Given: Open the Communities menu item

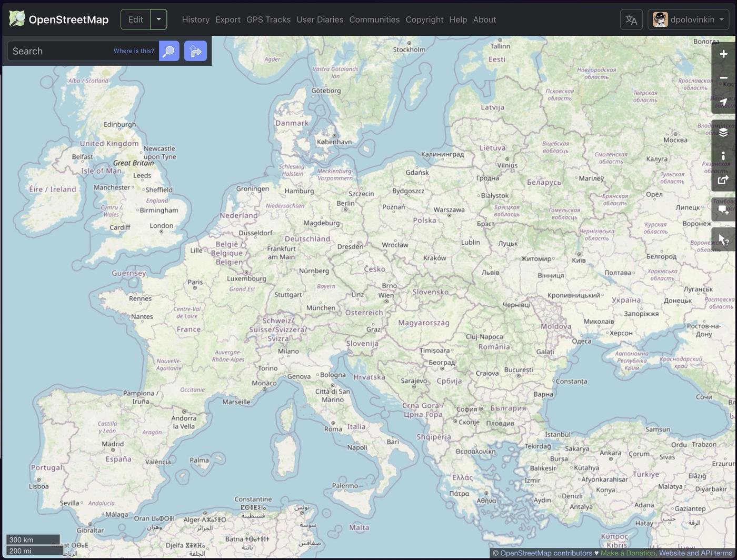Looking at the screenshot, I should (x=374, y=19).
